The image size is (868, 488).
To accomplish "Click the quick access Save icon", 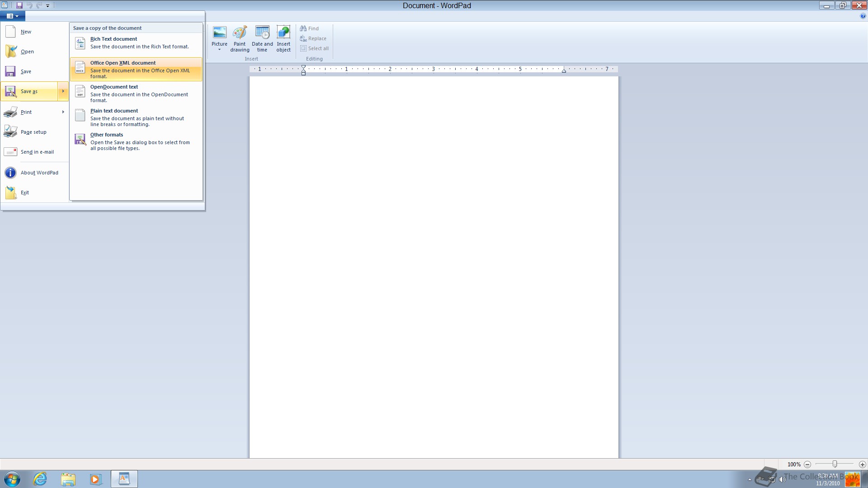I will pos(19,5).
